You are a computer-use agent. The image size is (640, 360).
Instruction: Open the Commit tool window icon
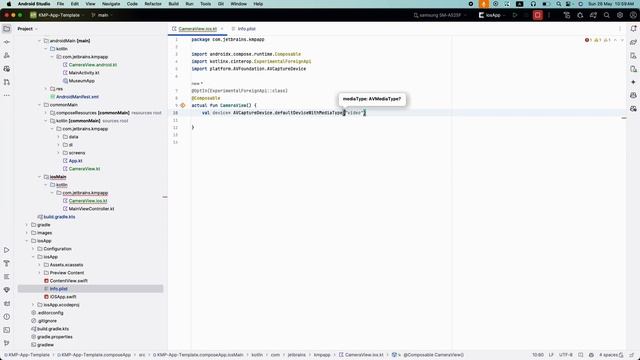(x=7, y=42)
